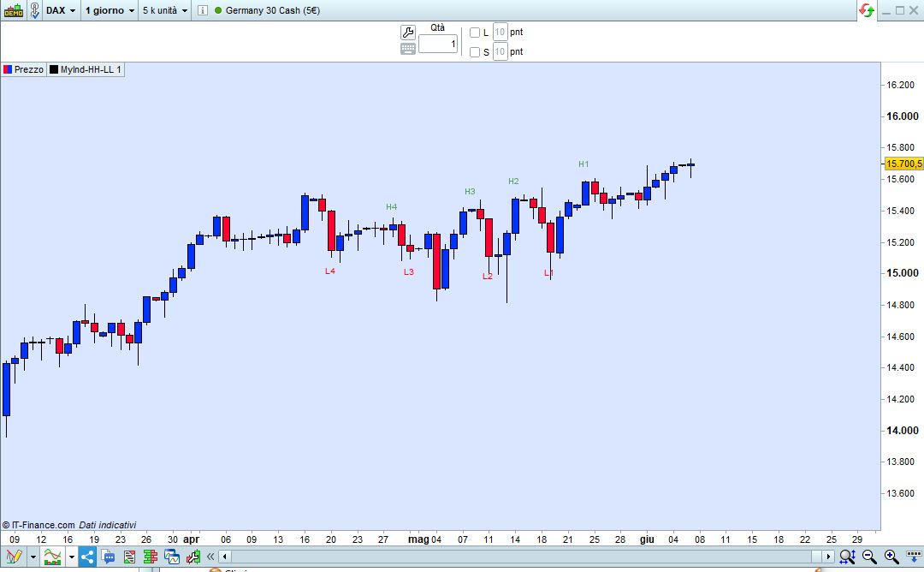Viewport: 924px width, 572px height.
Task: Open the 1 giorno timeframe dropdown
Action: point(110,10)
